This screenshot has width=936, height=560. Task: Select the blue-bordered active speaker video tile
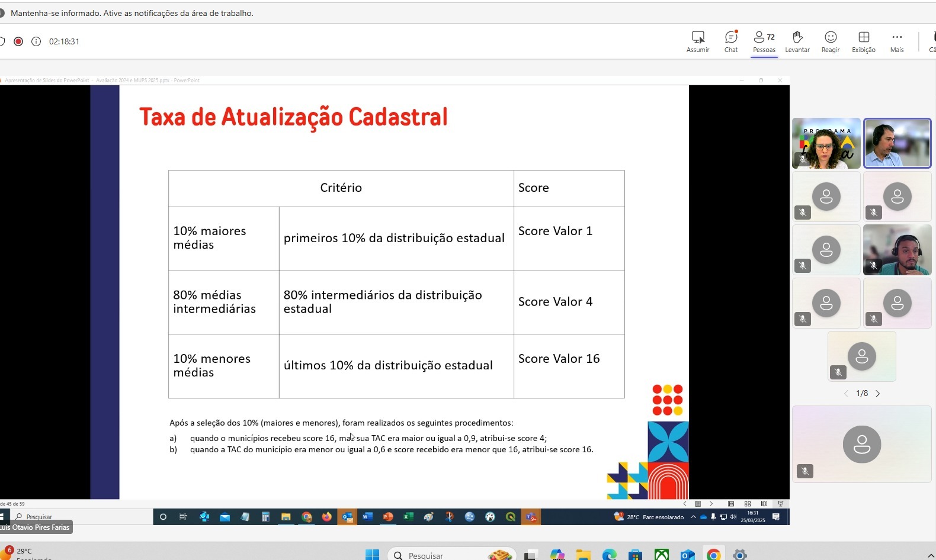(897, 143)
